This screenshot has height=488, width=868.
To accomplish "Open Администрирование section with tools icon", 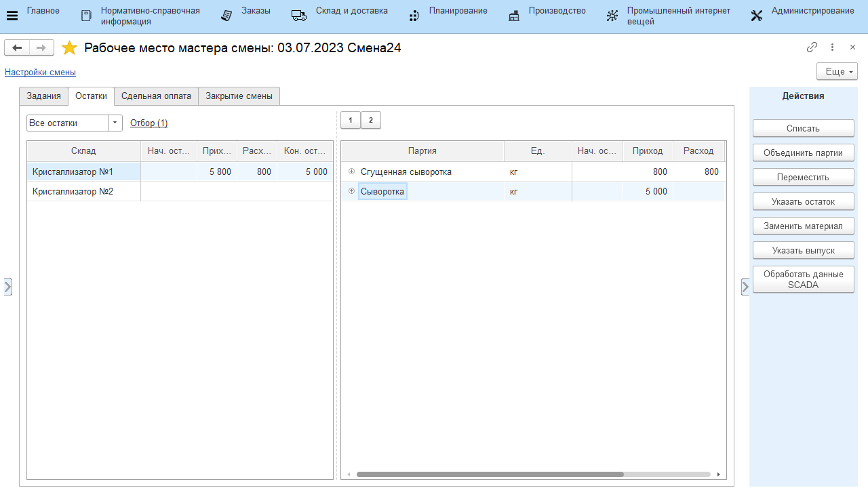I will (757, 16).
